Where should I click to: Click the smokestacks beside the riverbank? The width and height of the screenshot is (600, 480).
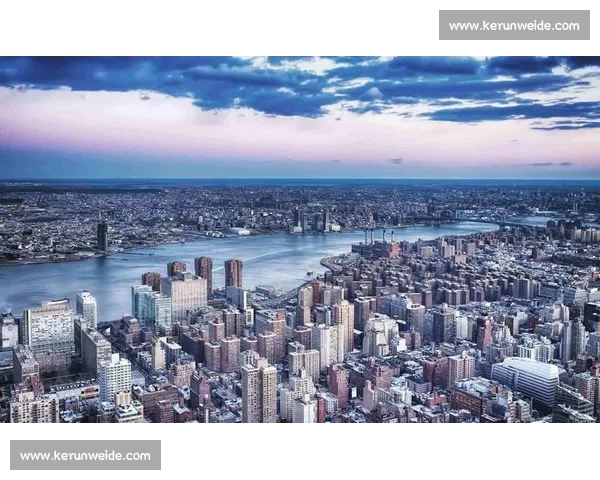click(373, 237)
